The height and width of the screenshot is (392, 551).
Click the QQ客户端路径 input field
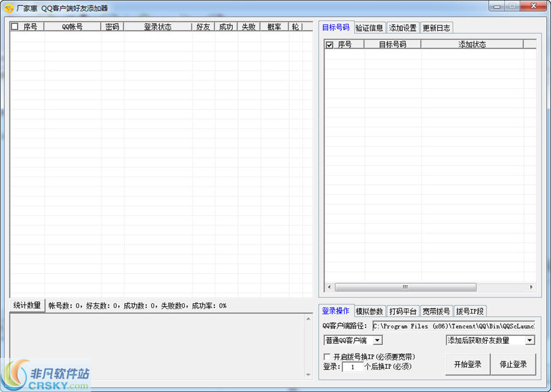click(454, 326)
